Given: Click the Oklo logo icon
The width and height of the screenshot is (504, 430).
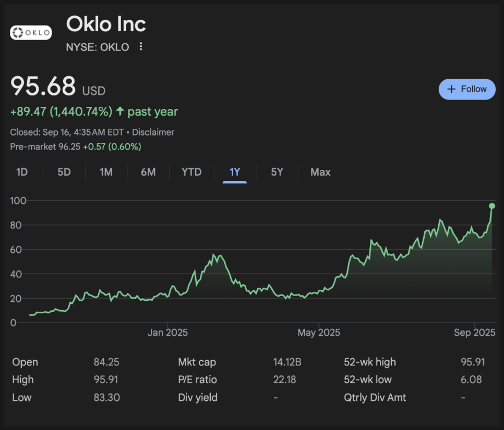Looking at the screenshot, I should 31,33.
